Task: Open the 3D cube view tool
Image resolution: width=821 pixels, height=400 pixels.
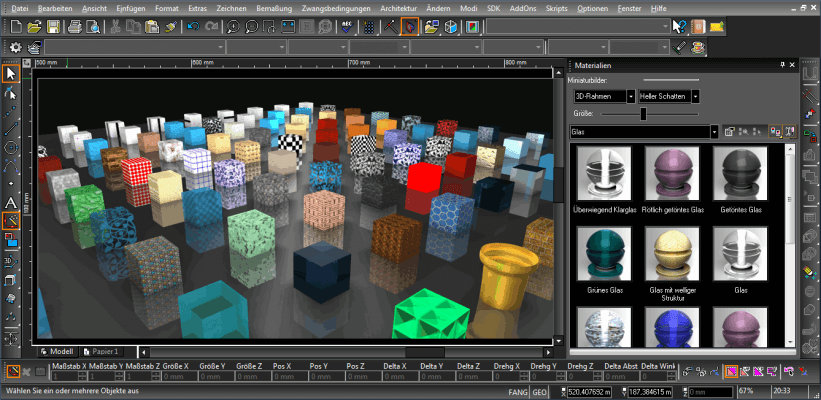Action: pos(450,26)
